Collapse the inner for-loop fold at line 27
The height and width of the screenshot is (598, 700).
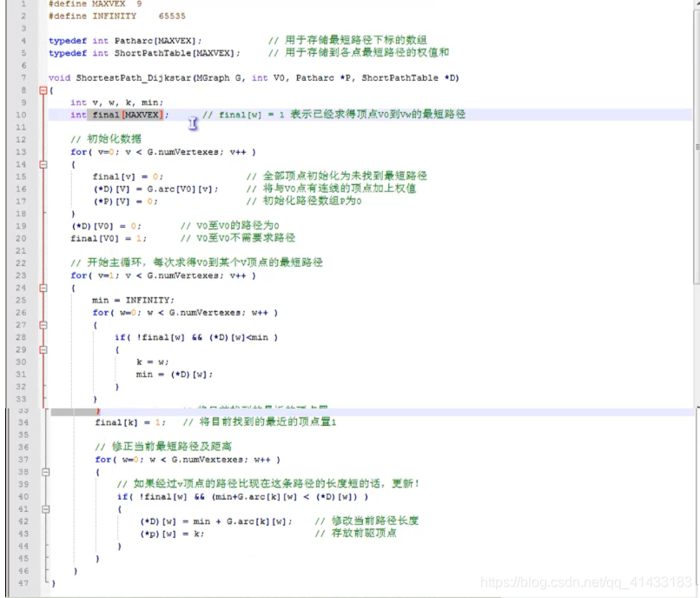click(43, 325)
